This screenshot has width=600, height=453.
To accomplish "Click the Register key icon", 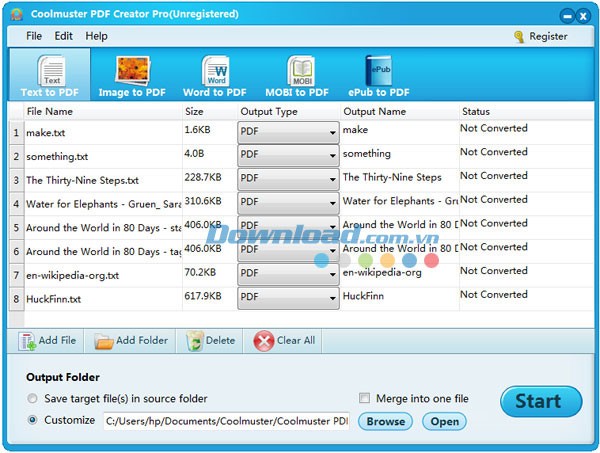I will click(519, 37).
